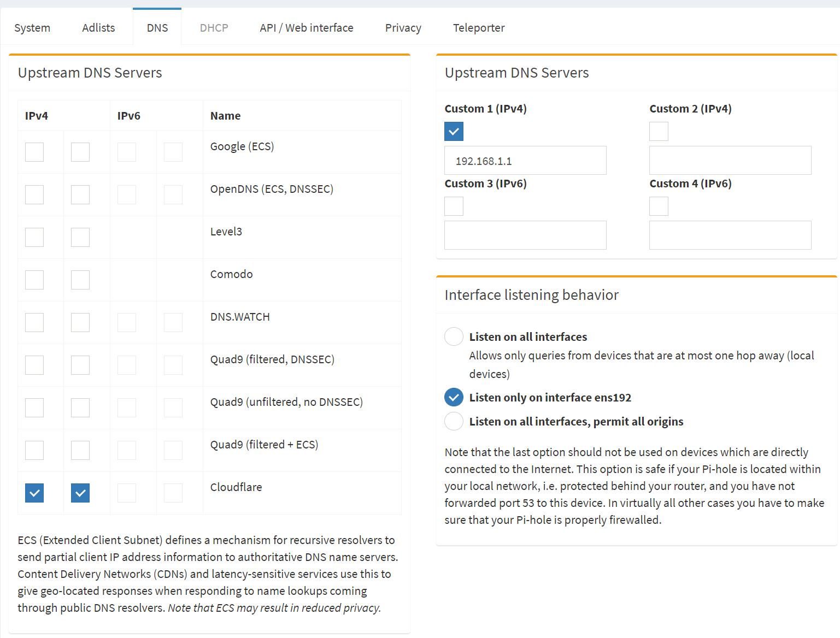Go to API / Web interface tab
The image size is (840, 638).
click(x=306, y=28)
